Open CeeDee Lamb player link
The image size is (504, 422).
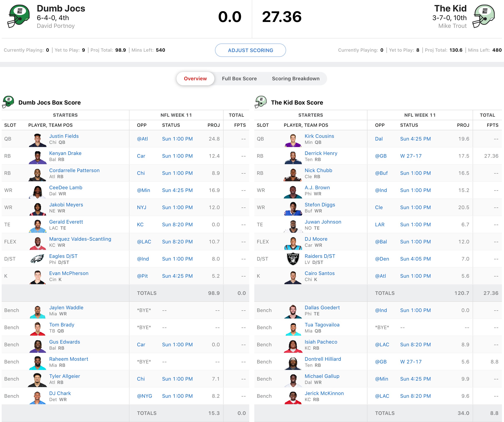click(x=65, y=188)
